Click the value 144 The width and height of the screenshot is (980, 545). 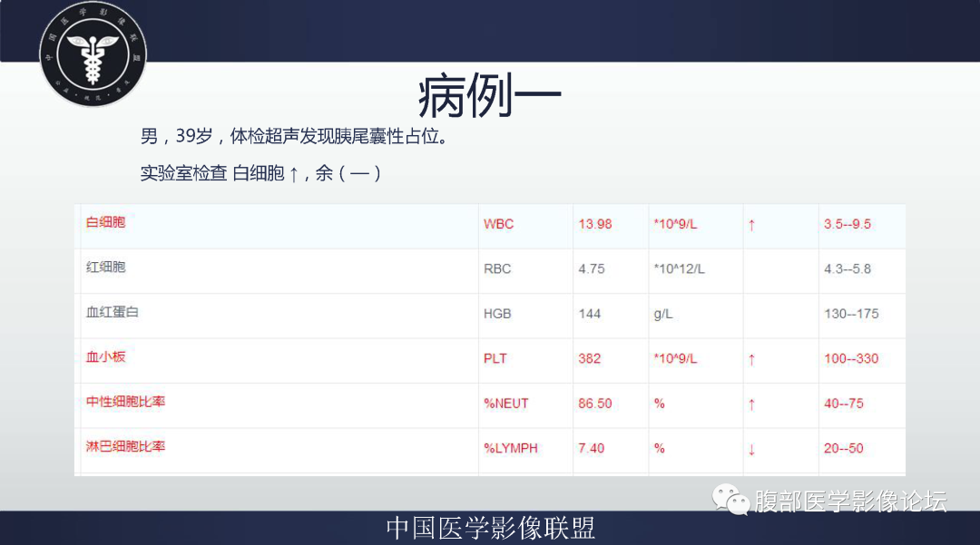(590, 314)
